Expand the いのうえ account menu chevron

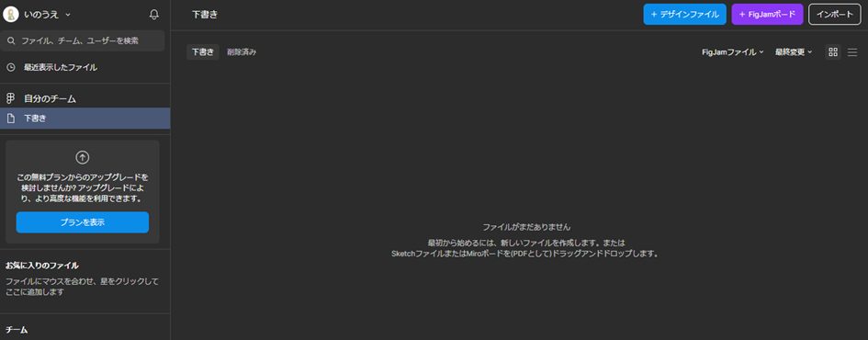pyautogui.click(x=68, y=15)
